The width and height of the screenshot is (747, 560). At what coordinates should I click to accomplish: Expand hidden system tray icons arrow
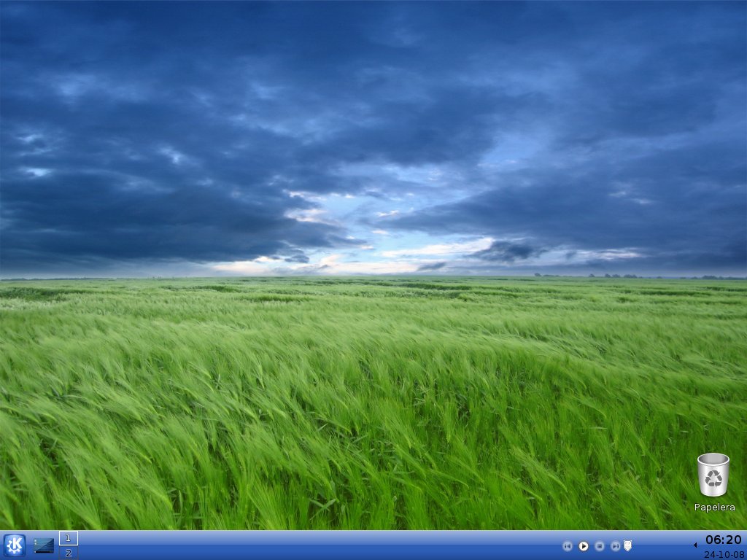(x=695, y=545)
